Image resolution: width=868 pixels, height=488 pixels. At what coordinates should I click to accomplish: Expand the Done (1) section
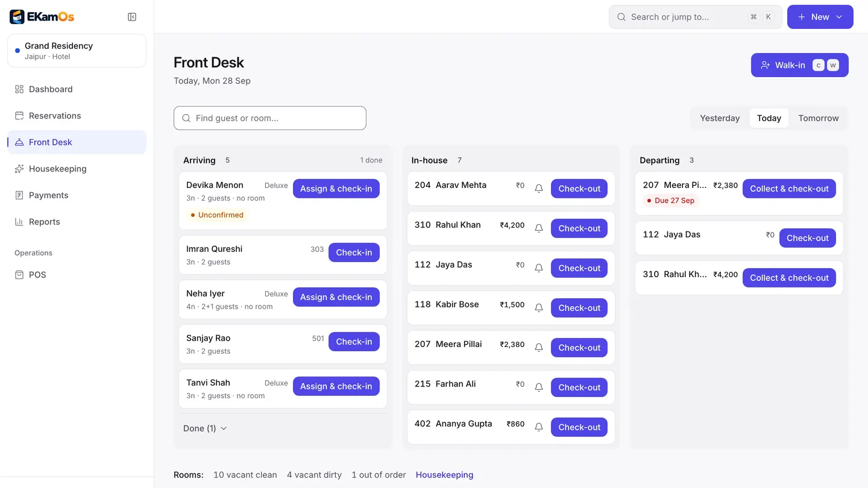coord(205,428)
